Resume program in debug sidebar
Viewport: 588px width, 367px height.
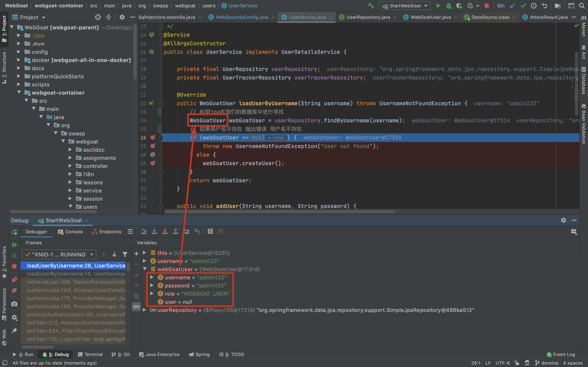point(14,245)
